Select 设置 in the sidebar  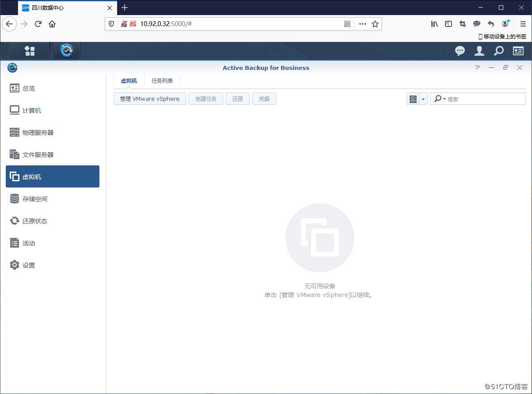click(x=53, y=265)
